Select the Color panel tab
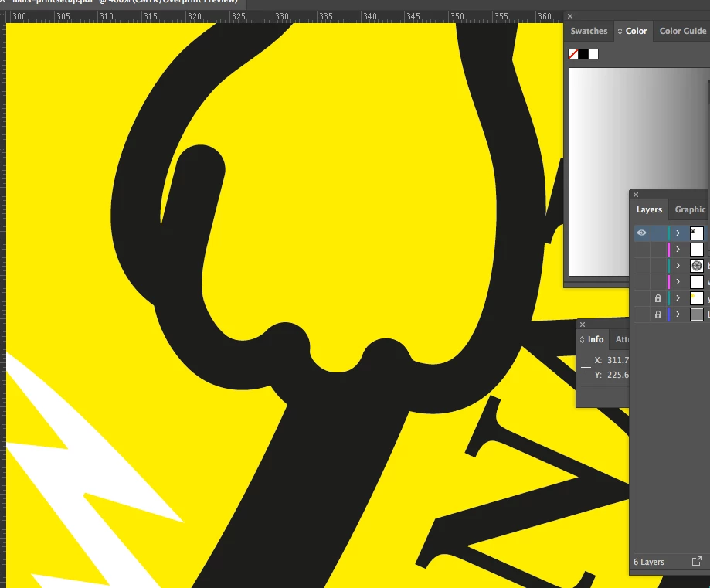Image resolution: width=710 pixels, height=588 pixels. 636,31
